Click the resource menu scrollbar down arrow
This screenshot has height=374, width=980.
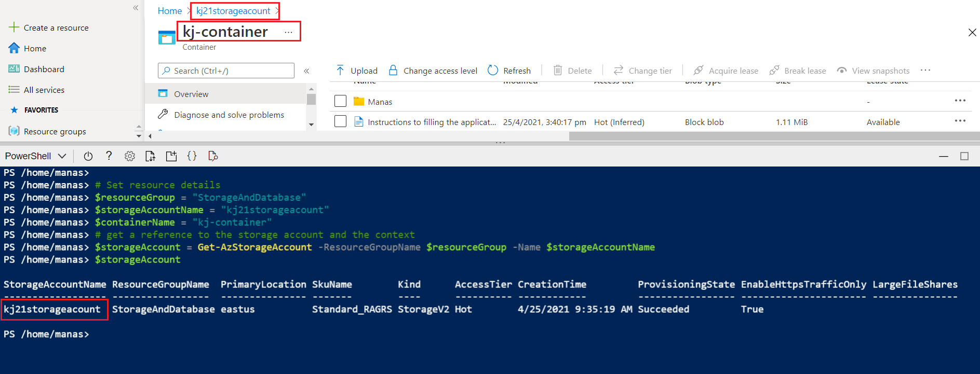tap(311, 124)
